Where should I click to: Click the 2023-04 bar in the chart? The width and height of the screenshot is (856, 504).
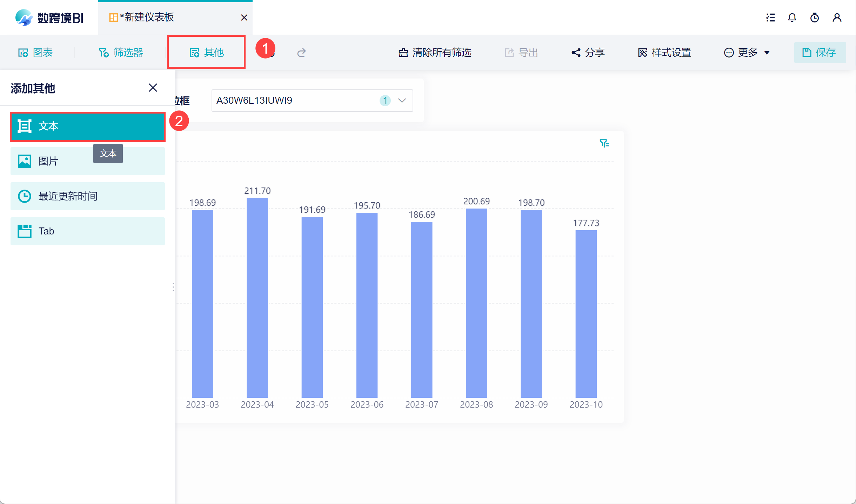(x=257, y=298)
